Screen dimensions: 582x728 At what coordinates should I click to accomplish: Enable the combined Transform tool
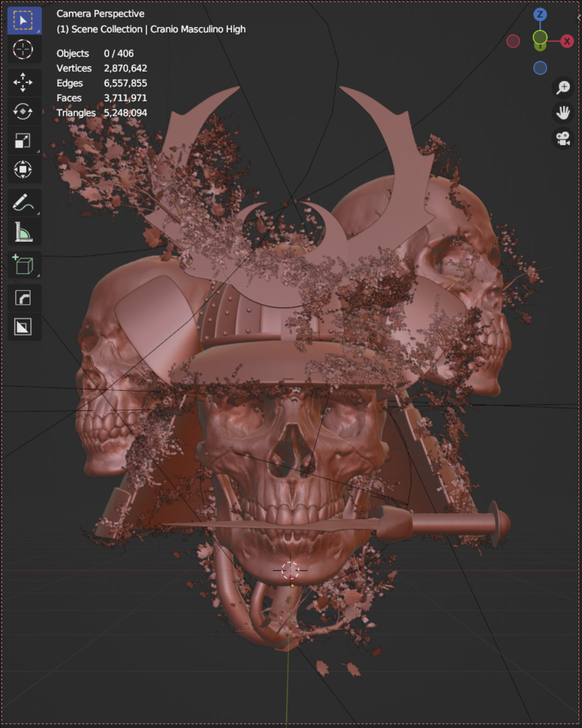23,170
